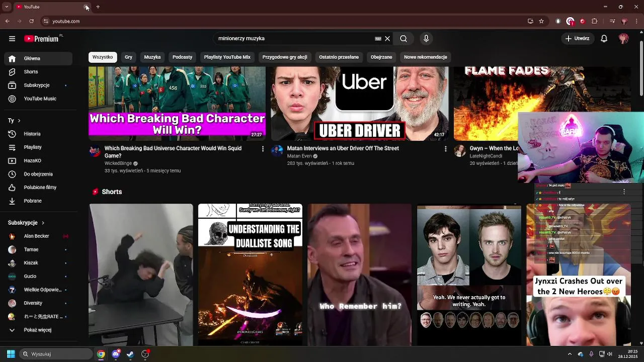644x362 pixels.
Task: Open Steam from the taskbar
Action: click(x=130, y=354)
